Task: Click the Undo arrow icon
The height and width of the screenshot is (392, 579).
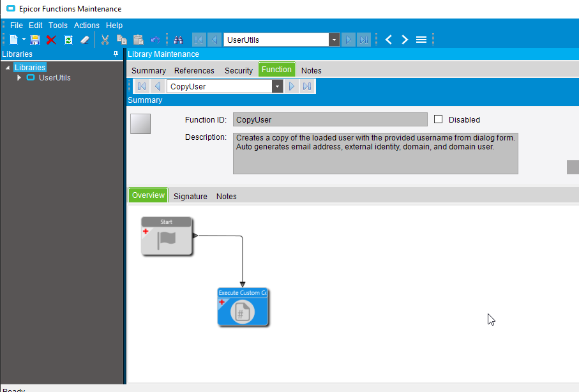Action: 155,40
